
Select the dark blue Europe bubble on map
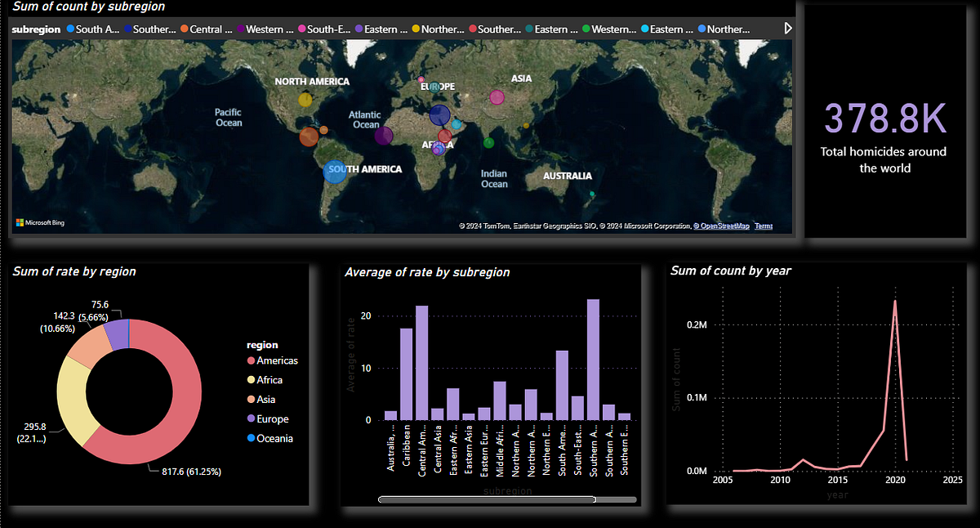tap(440, 115)
